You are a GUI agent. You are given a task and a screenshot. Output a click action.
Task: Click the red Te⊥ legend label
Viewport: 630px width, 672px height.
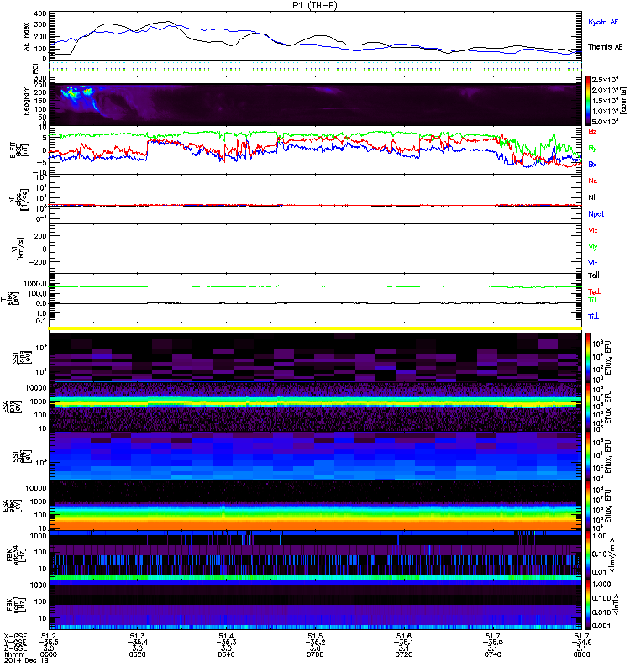[594, 291]
